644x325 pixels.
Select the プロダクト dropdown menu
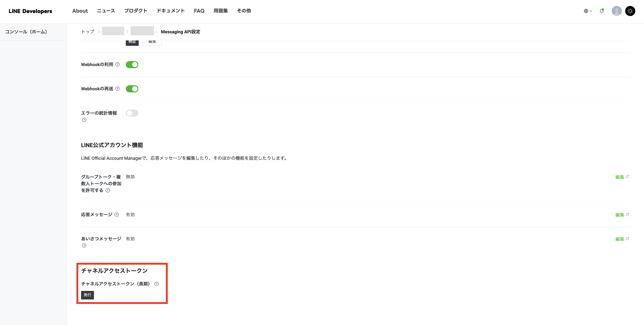[136, 10]
